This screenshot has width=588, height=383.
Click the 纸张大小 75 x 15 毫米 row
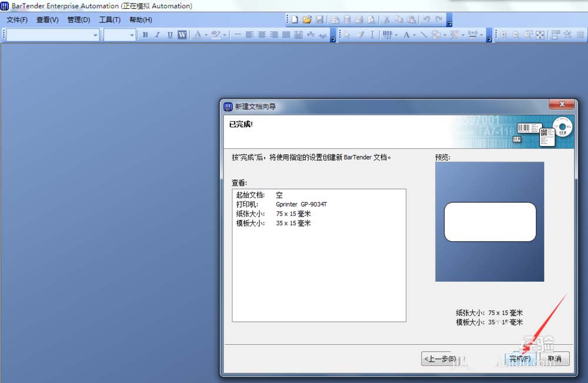274,214
